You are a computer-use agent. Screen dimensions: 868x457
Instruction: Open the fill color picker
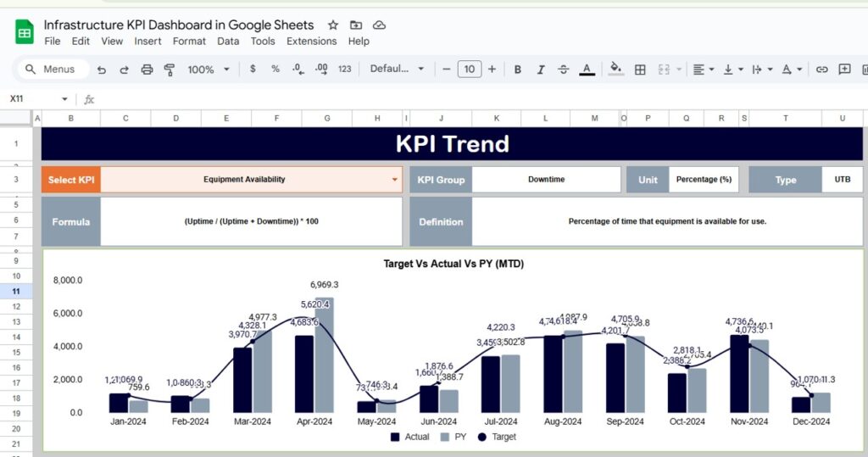[x=615, y=70]
